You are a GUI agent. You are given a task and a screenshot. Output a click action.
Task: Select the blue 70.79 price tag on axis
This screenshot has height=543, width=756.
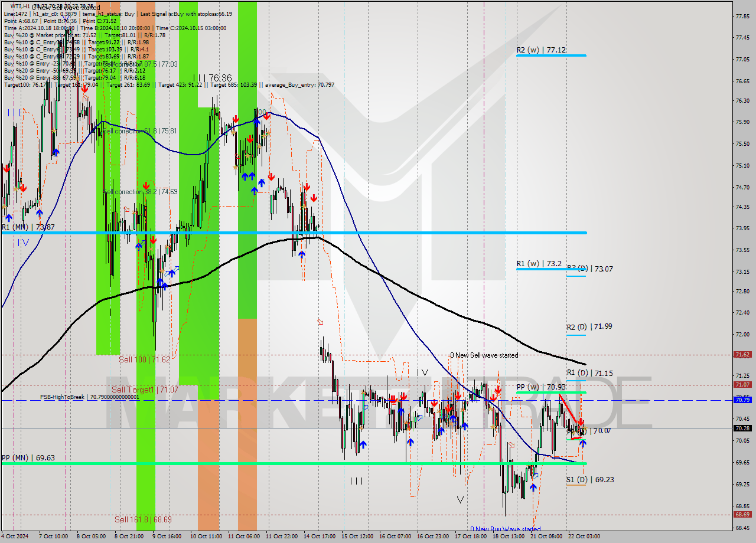pyautogui.click(x=742, y=400)
